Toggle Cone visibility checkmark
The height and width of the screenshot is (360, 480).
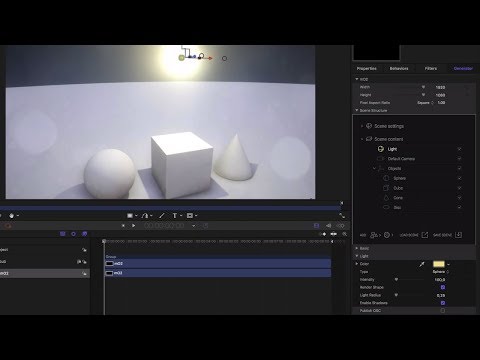point(459,198)
